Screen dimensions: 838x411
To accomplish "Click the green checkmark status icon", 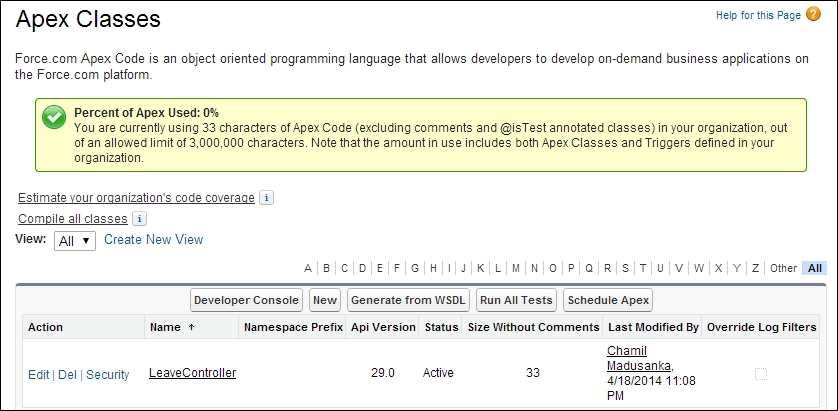I will [x=54, y=117].
